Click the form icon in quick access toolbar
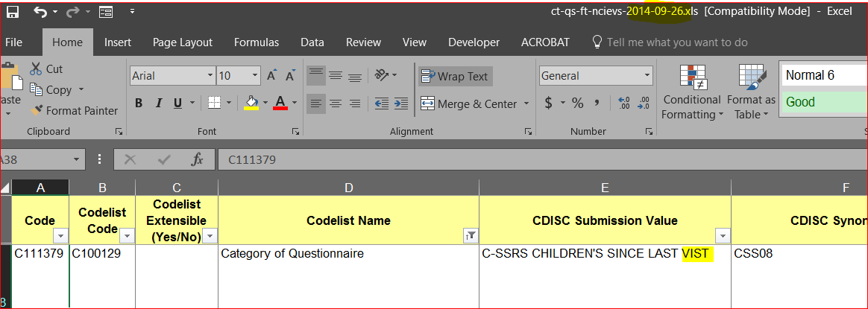 [106, 12]
